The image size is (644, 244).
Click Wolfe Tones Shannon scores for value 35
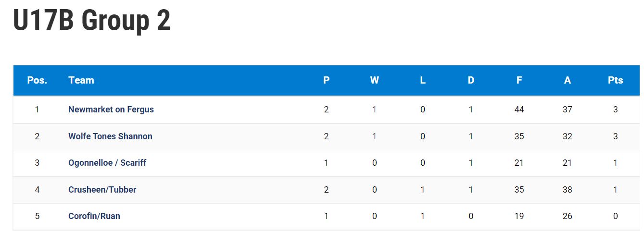pos(519,136)
